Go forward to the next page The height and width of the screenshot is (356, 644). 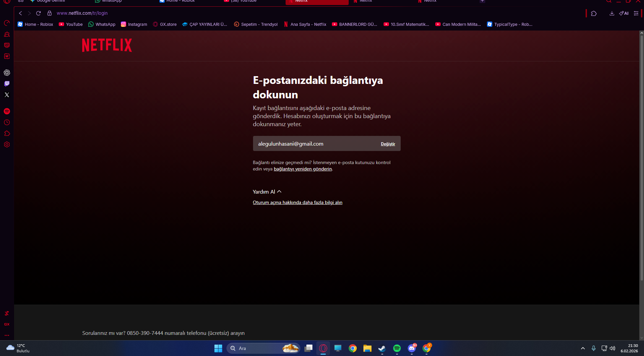point(29,13)
